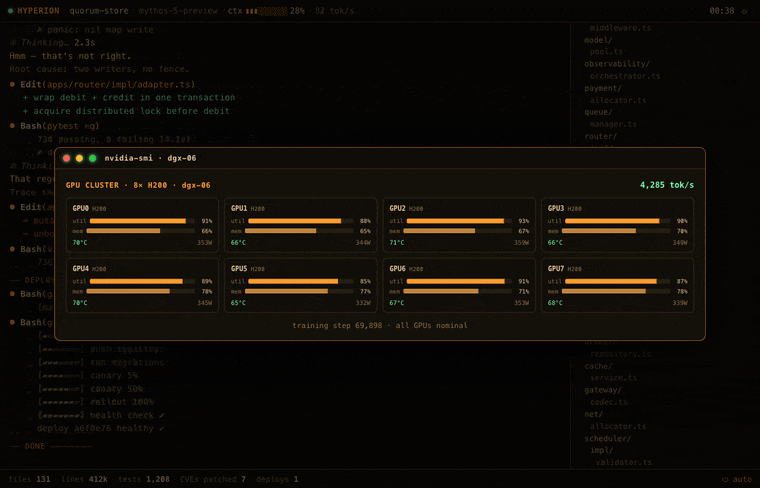Screen dimensions: 760x488
Task: Open repository.ts in the file tree
Action: (x=620, y=354)
